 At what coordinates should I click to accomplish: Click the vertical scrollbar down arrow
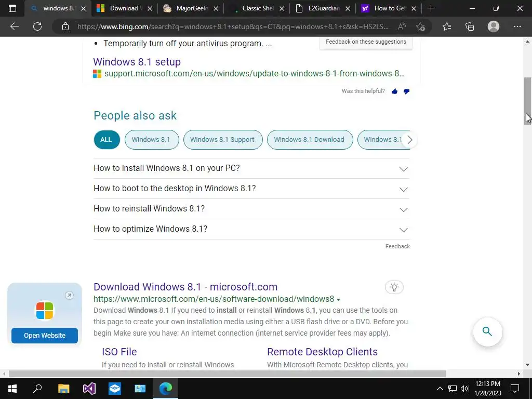point(527,365)
